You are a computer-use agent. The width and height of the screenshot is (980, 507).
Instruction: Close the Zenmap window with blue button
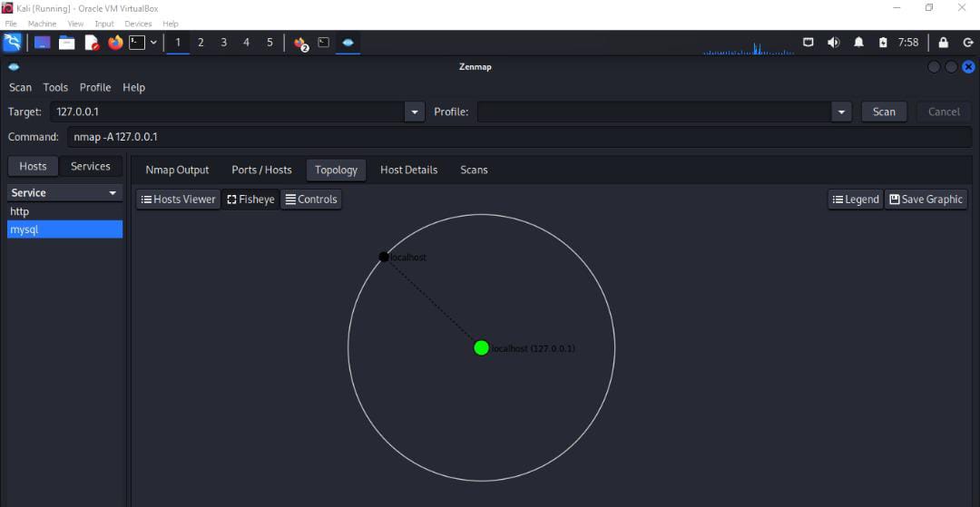968,67
